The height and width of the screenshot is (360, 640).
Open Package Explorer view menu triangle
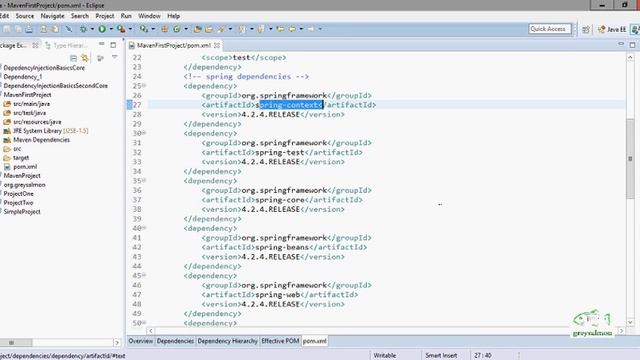click(115, 57)
